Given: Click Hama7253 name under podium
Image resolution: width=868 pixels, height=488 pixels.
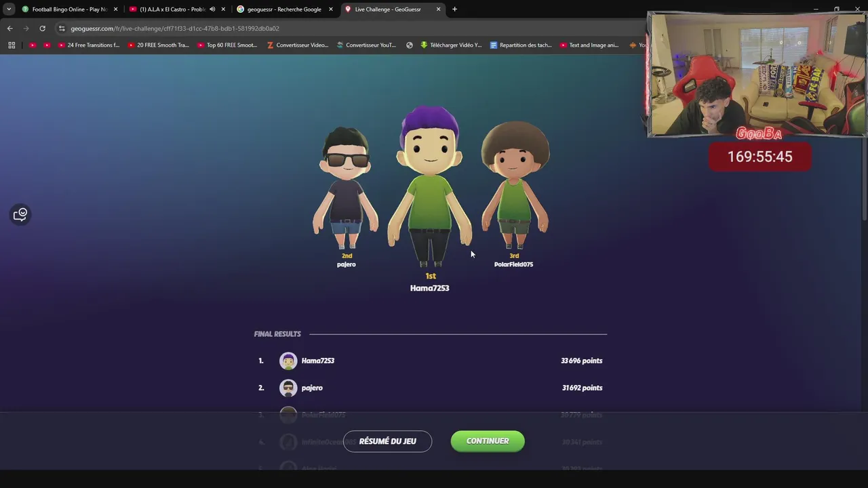Looking at the screenshot, I should [429, 288].
